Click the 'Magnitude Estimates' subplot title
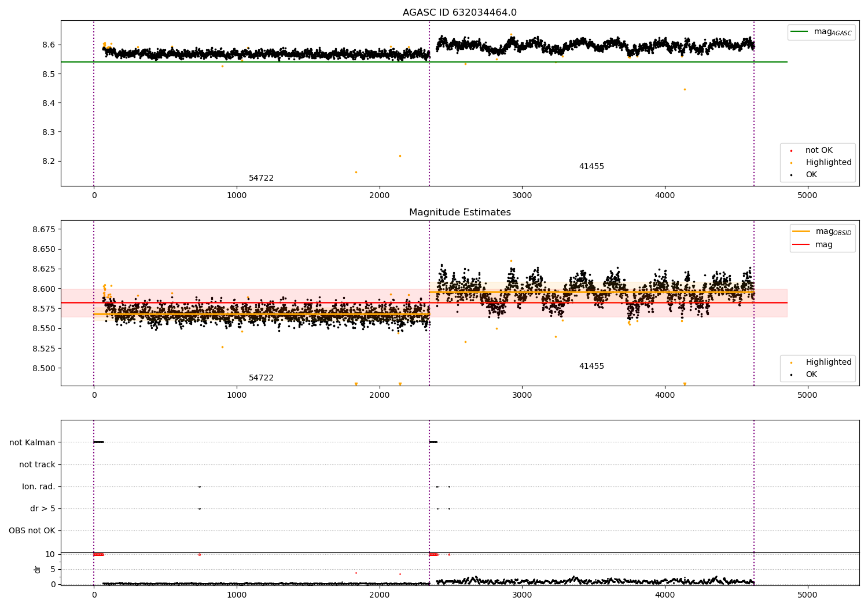This screenshot has height=608, width=868. click(x=459, y=213)
